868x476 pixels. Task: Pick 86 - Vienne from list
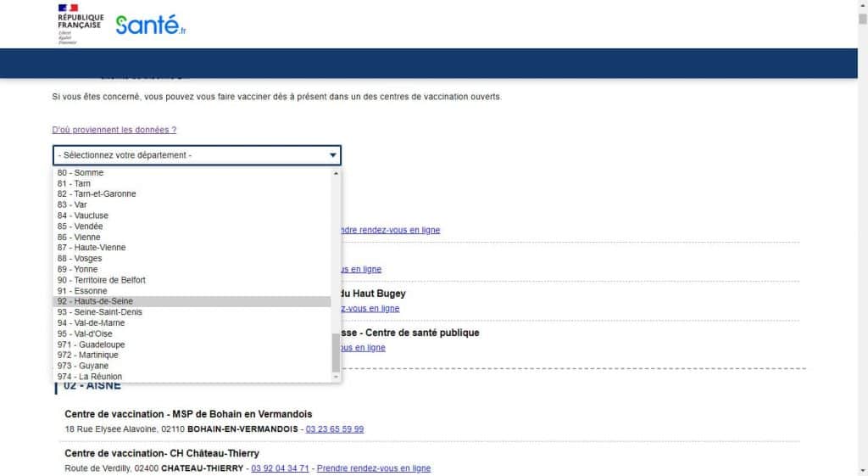[192, 238]
